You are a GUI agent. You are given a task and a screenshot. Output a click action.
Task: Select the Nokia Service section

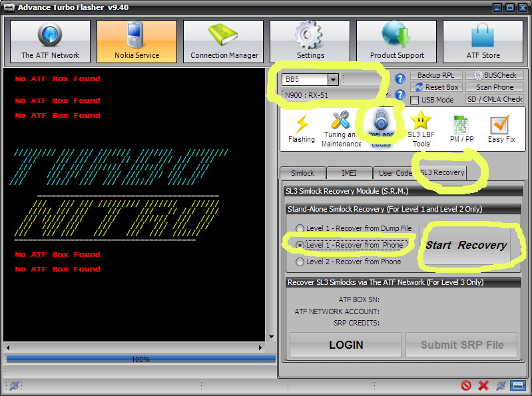(x=136, y=41)
